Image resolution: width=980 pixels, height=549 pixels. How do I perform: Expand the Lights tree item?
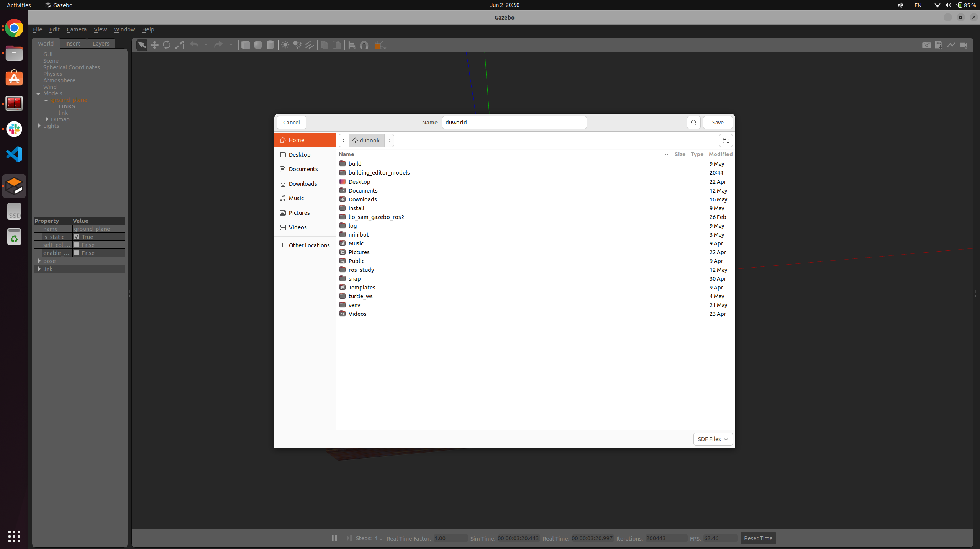click(x=39, y=126)
